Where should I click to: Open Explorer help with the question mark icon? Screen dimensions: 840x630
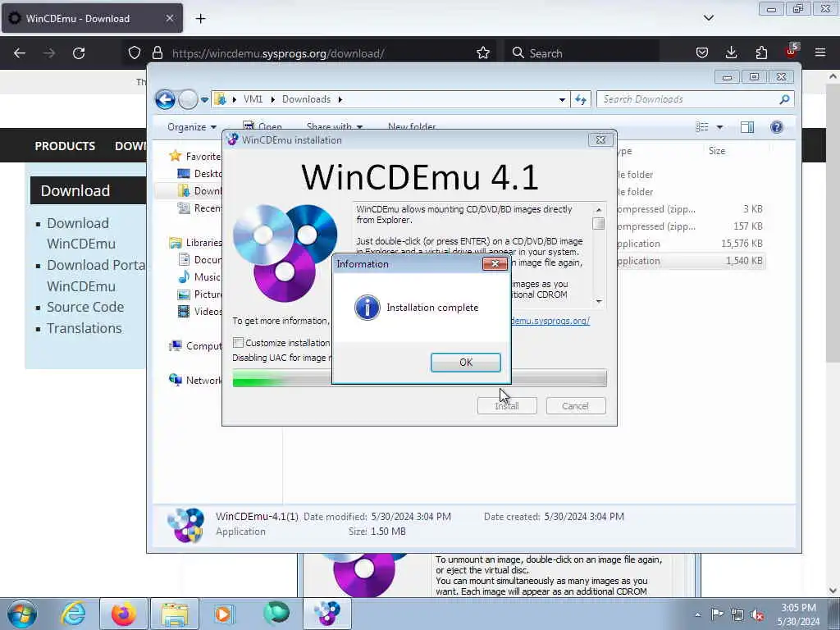(x=777, y=127)
